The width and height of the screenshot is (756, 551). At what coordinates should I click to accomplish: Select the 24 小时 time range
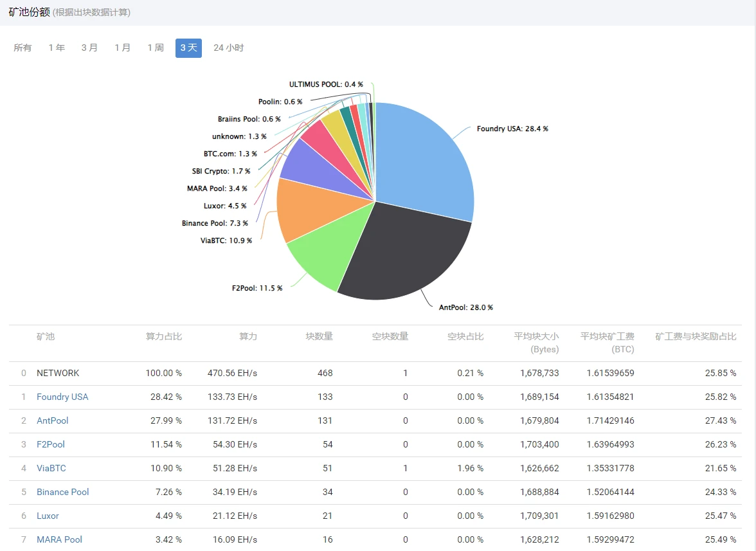coord(228,48)
